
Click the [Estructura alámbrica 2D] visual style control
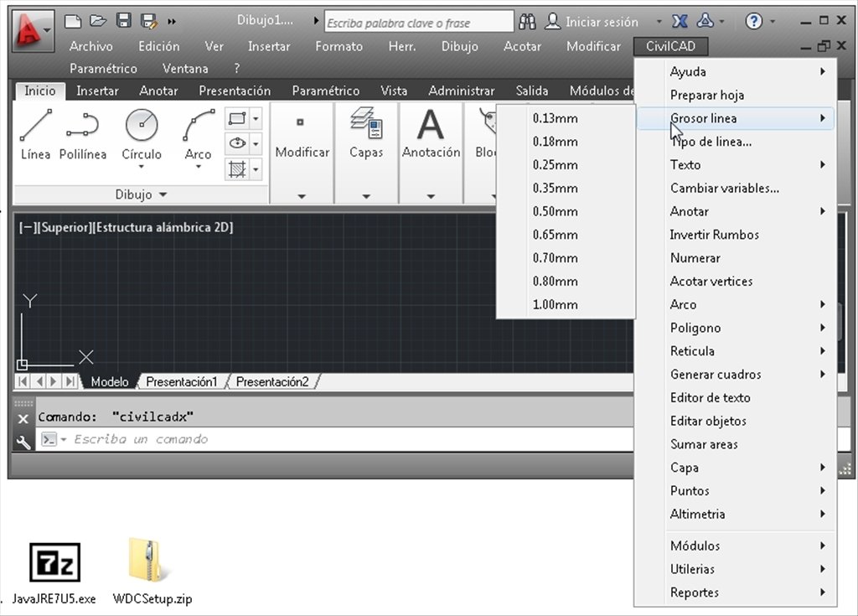163,227
